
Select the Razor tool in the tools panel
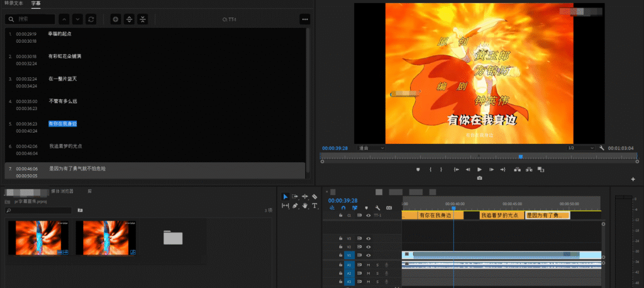pos(314,197)
